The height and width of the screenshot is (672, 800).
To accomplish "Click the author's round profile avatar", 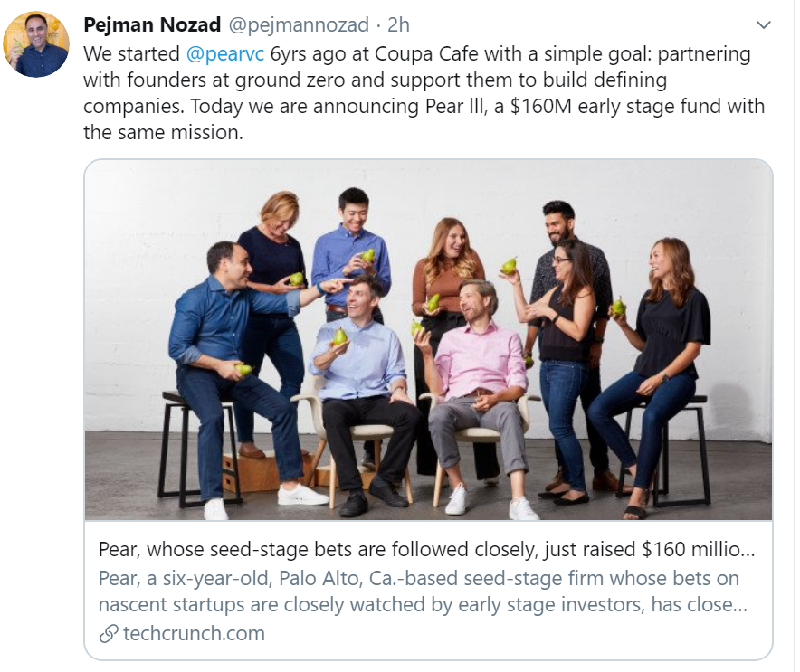I will point(35,44).
